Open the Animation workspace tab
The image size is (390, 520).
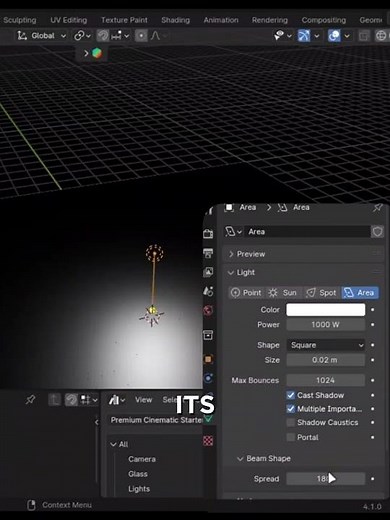pyautogui.click(x=221, y=20)
